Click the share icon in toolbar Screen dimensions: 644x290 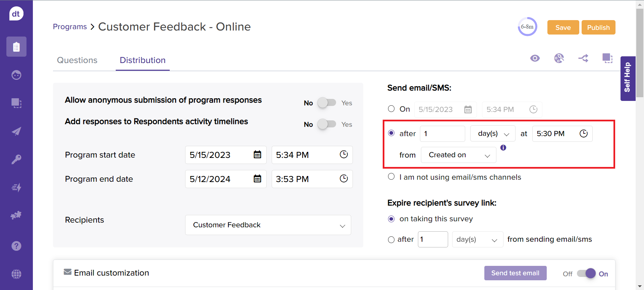coord(583,58)
